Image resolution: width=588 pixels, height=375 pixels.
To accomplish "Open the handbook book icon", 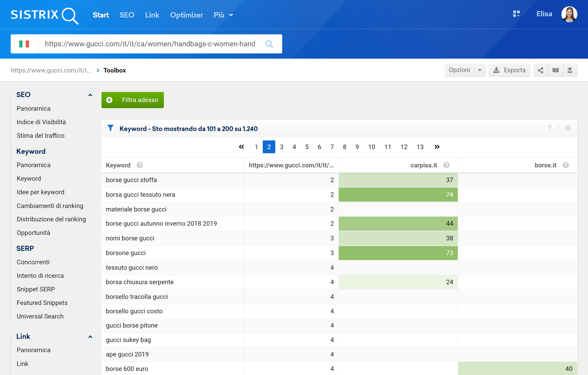I will pos(555,70).
